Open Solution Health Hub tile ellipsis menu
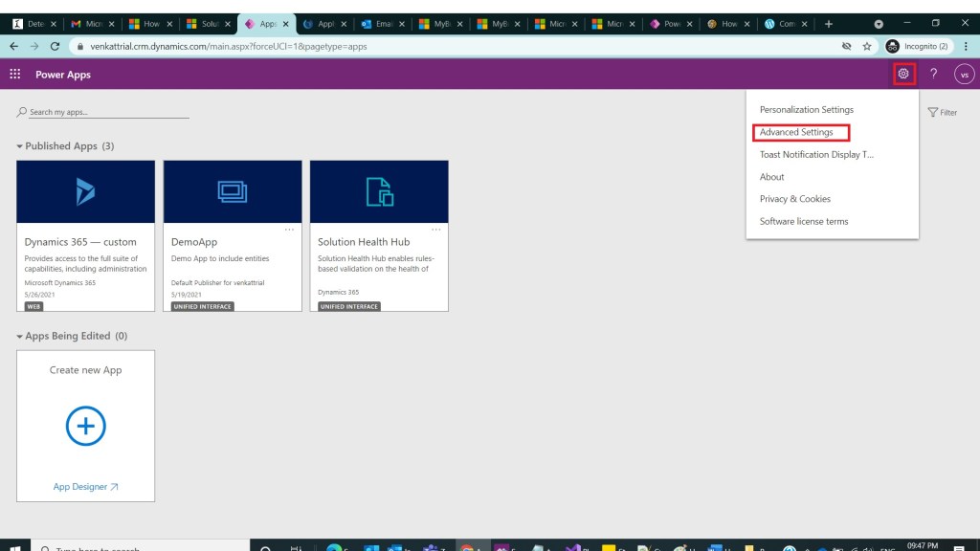Image resolution: width=980 pixels, height=551 pixels. (435, 230)
